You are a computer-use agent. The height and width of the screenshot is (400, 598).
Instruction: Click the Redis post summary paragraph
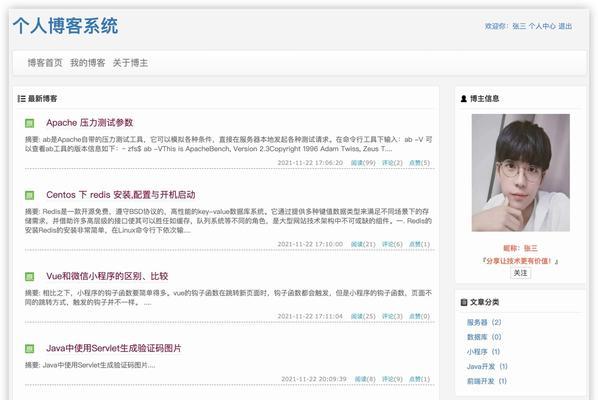(228, 221)
